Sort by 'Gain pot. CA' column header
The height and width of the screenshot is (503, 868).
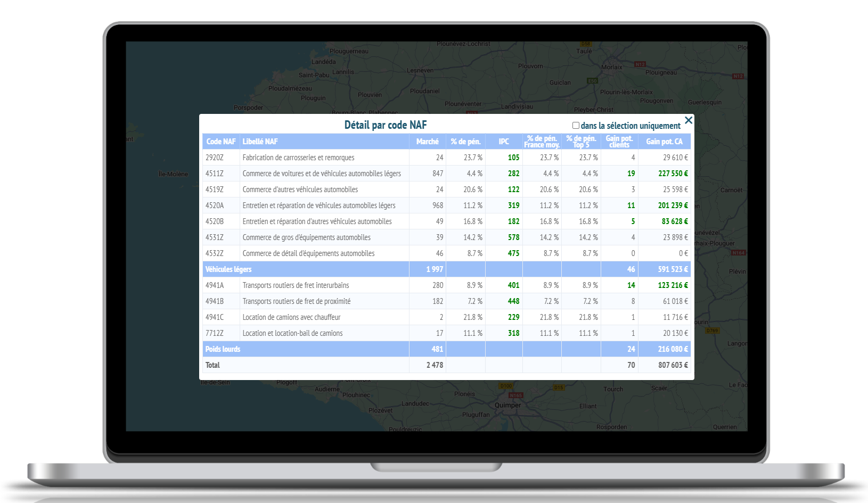tap(665, 142)
